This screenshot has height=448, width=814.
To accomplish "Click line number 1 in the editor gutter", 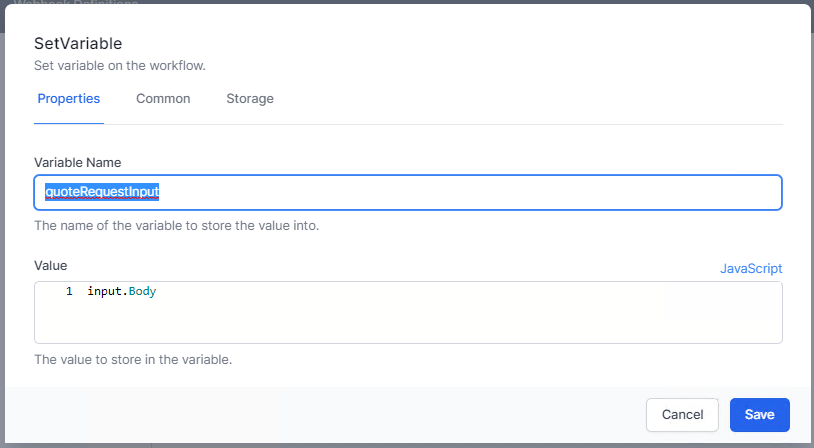I will coord(69,291).
